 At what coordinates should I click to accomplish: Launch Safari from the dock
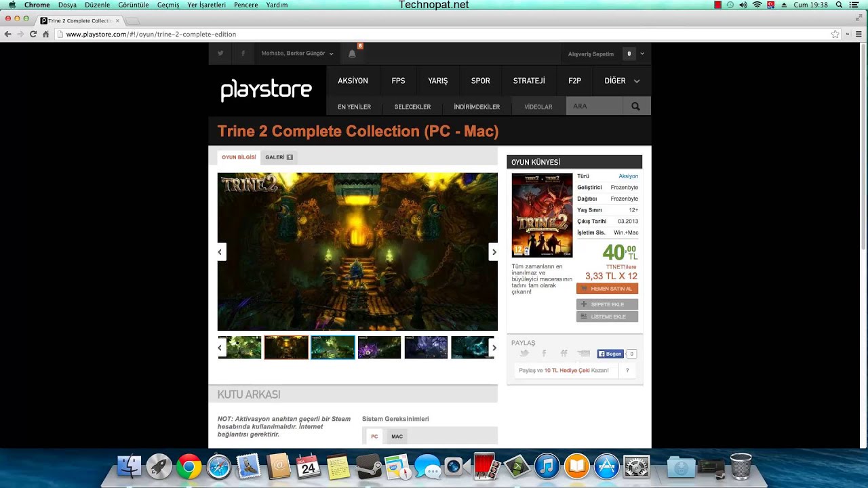[x=218, y=466]
